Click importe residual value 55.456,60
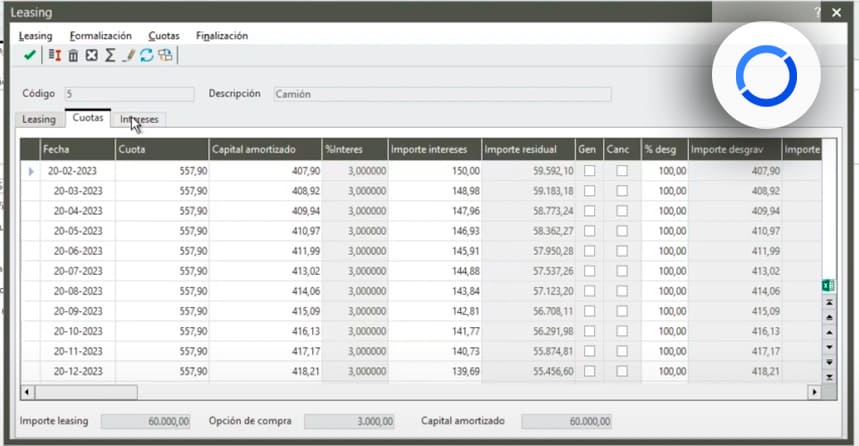The height and width of the screenshot is (446, 859). pyautogui.click(x=529, y=371)
